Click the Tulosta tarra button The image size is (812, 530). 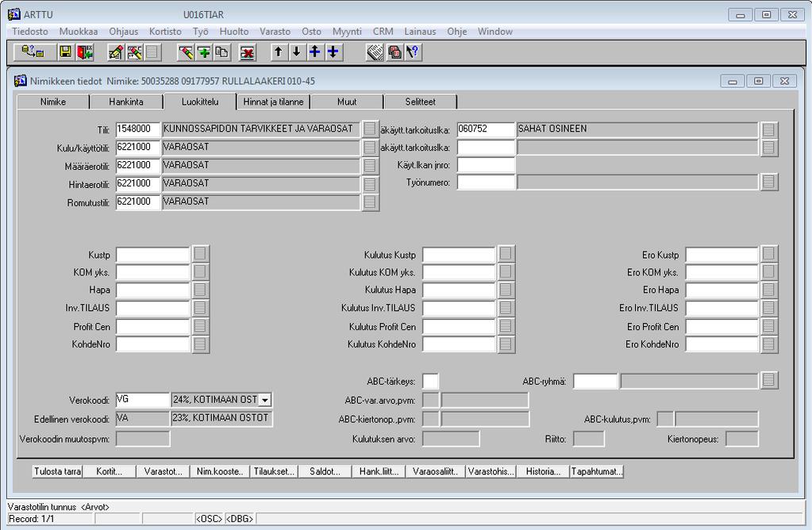click(x=57, y=471)
